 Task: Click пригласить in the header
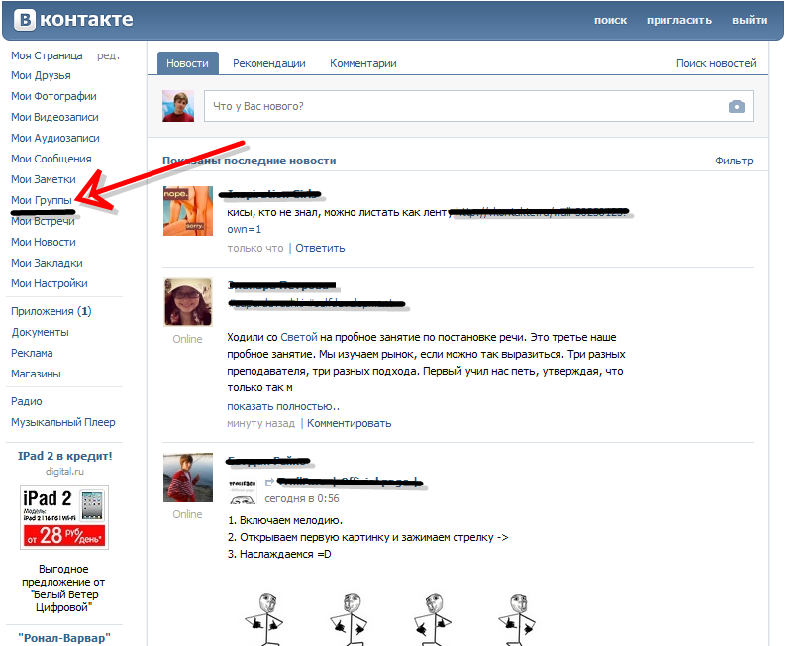[679, 20]
